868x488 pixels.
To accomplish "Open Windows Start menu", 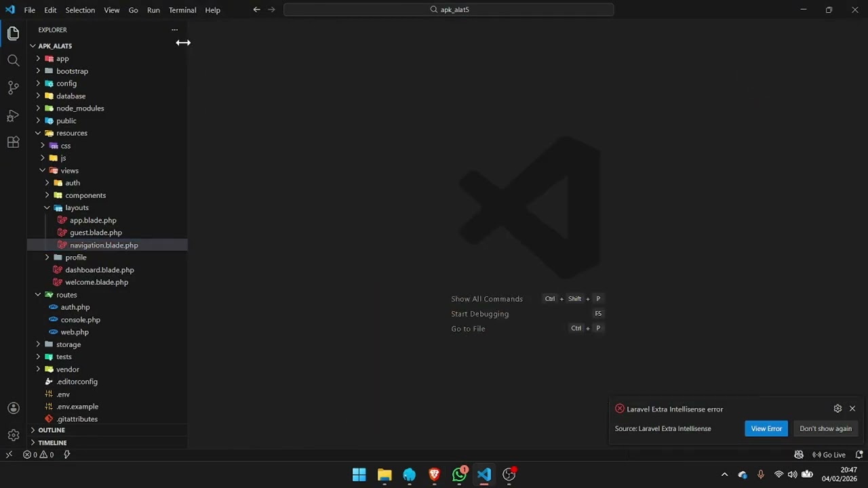I will point(359,474).
